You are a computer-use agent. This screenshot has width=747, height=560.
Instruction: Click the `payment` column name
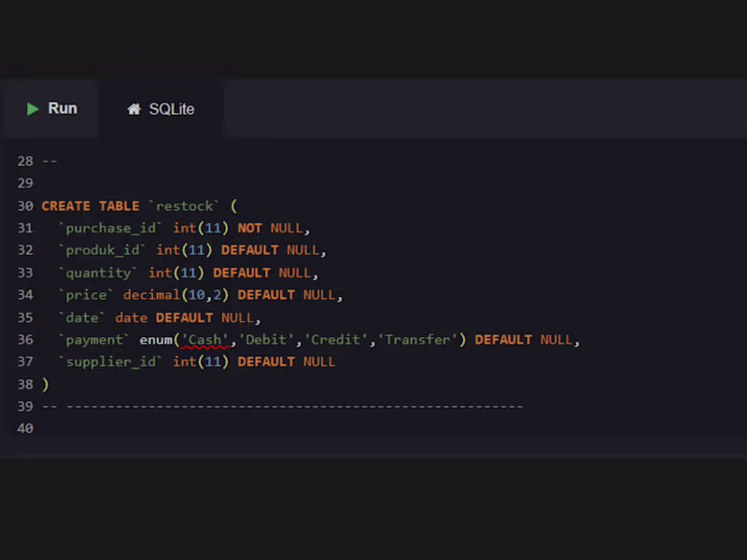point(93,340)
